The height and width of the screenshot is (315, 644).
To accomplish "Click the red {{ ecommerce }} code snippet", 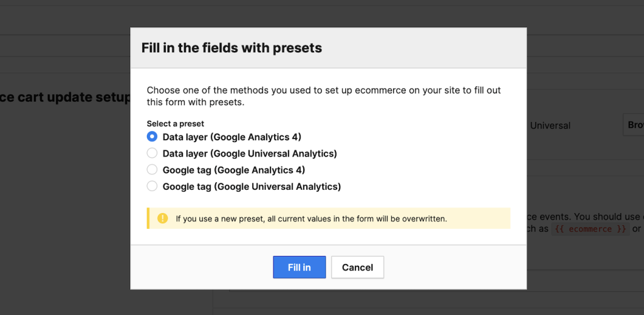I will pos(590,229).
